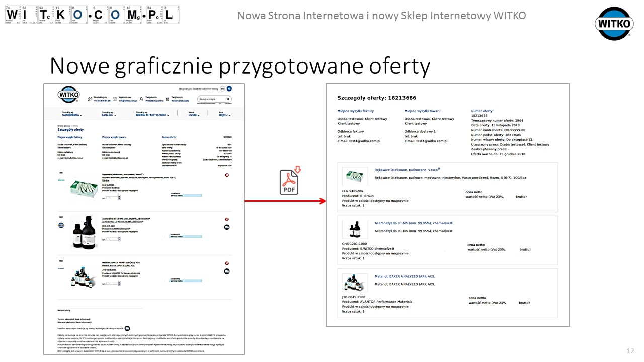The width and height of the screenshot is (644, 362).
Task: Click the brand logo beside the Acetonitryl item
Action: [61, 225]
